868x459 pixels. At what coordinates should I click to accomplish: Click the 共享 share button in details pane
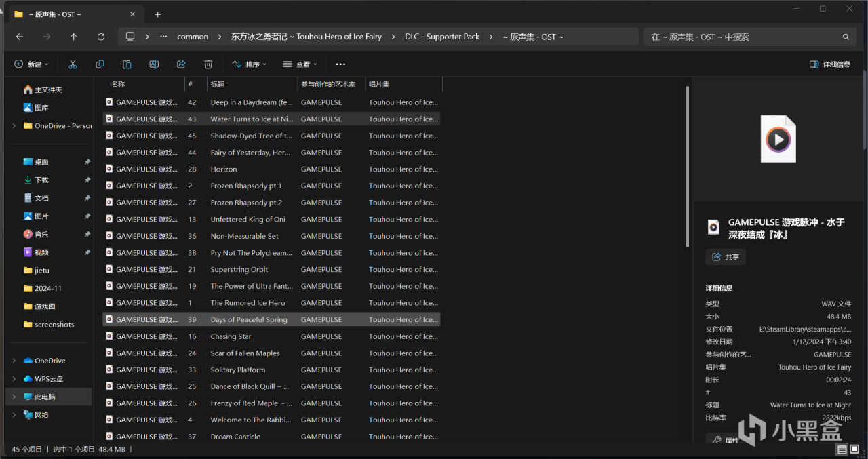725,257
